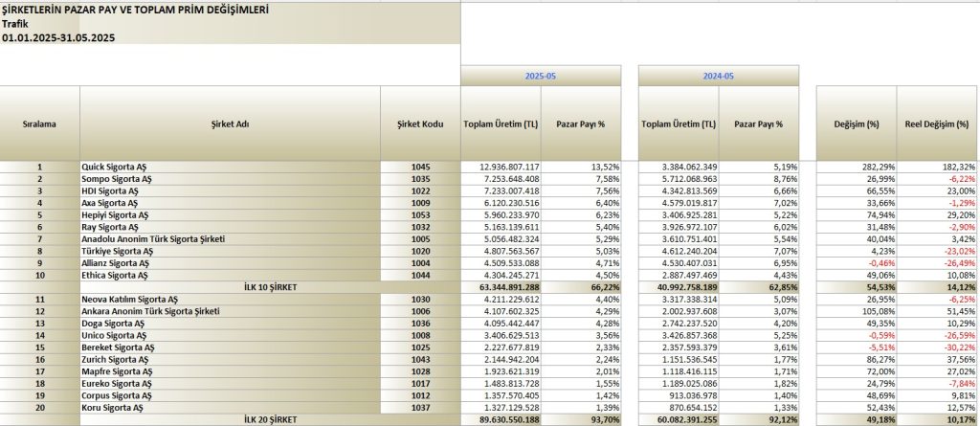Click the report title ŞİRKETLERİN PAZAR PAY text
Image resolution: width=980 pixels, height=426 pixels.
[x=136, y=11]
